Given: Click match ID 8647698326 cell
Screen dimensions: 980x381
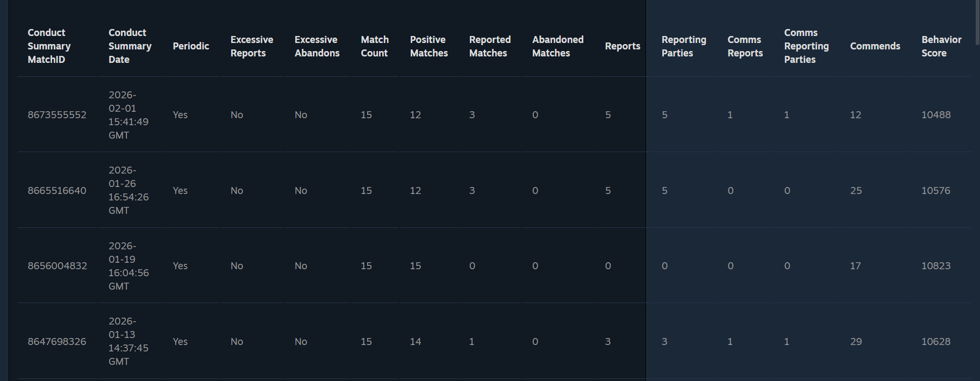Looking at the screenshot, I should tap(57, 342).
